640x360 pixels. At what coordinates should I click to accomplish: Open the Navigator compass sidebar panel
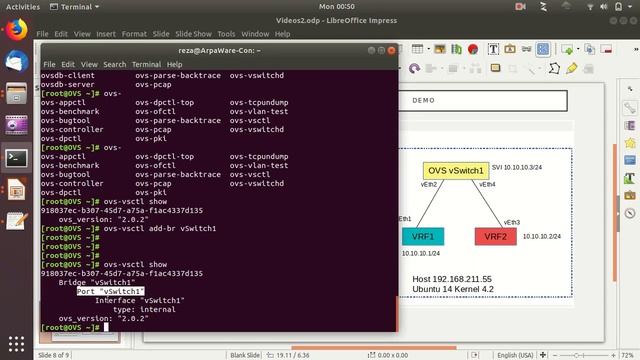point(630,213)
